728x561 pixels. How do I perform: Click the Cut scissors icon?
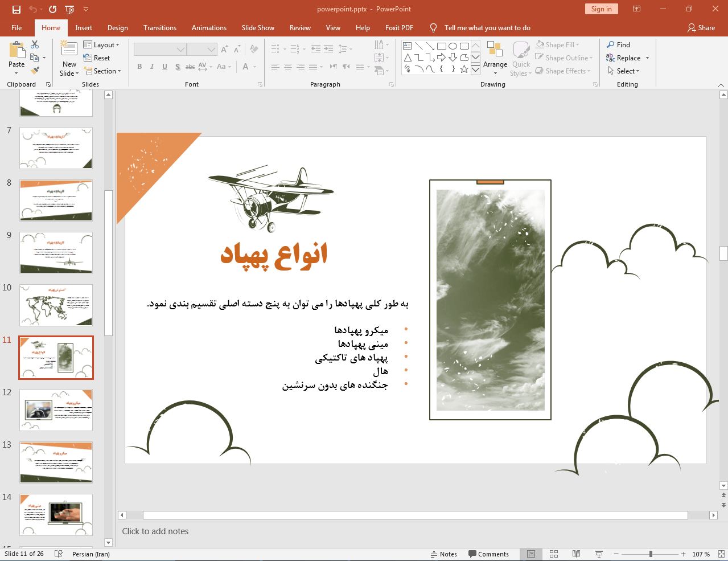pyautogui.click(x=35, y=44)
